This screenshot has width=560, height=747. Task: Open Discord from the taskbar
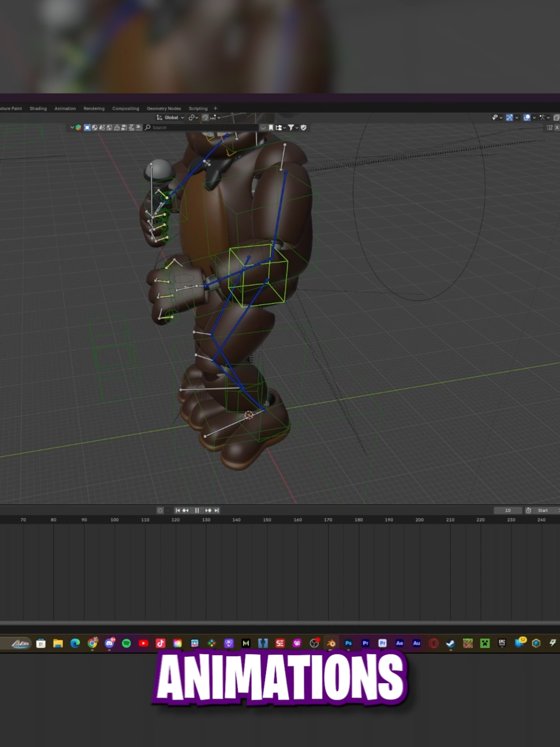tap(109, 643)
